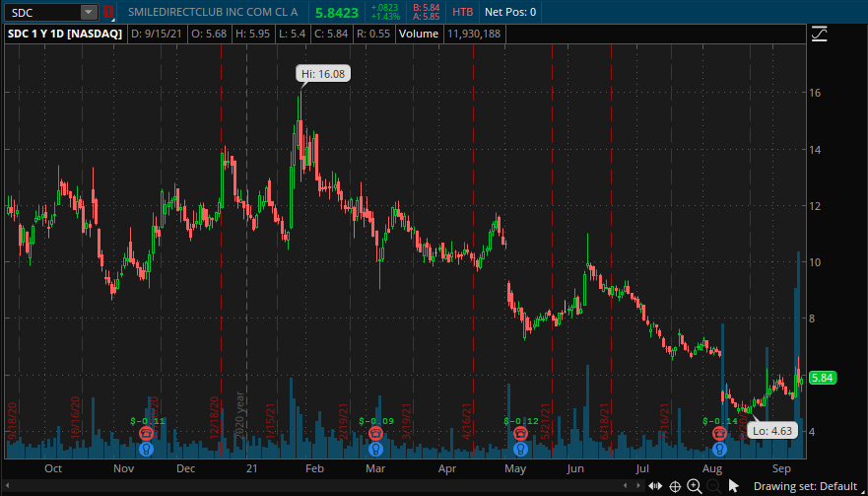868x496 pixels.
Task: Select the crosshair pan tool icon
Action: pyautogui.click(x=675, y=486)
